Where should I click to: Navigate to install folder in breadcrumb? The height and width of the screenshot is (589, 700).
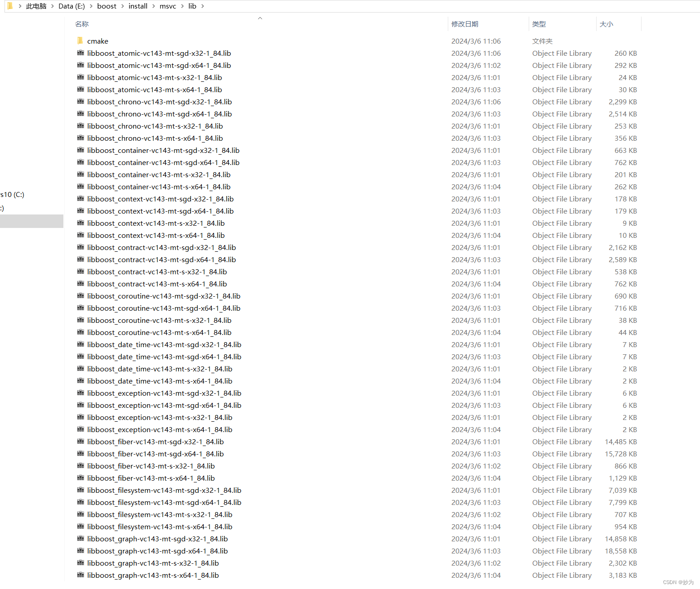click(138, 6)
